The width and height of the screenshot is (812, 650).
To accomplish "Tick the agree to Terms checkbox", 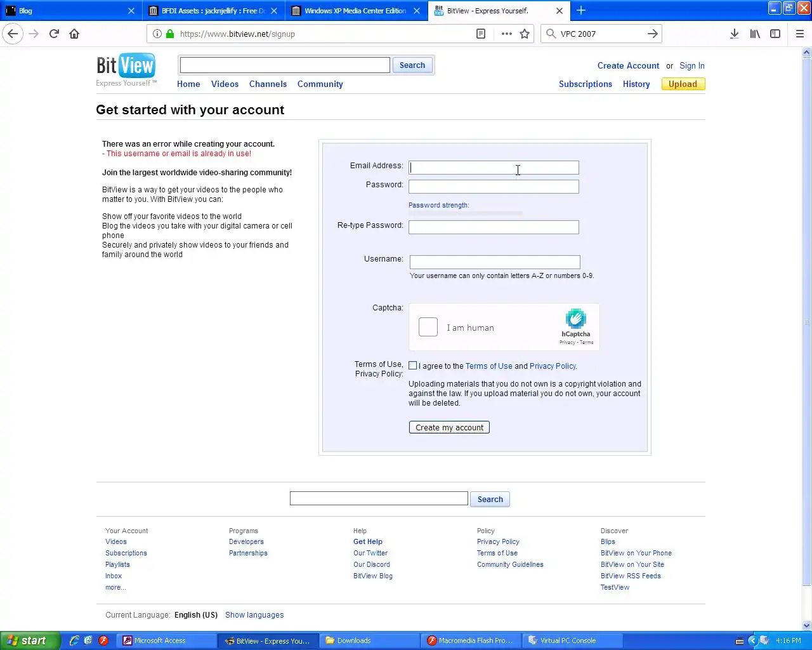I will 413,366.
